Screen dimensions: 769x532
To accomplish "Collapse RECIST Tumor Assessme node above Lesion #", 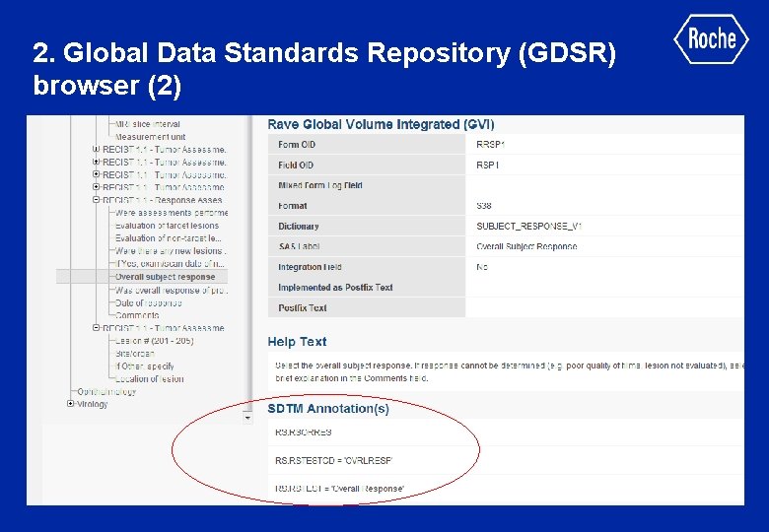I will coord(97,328).
